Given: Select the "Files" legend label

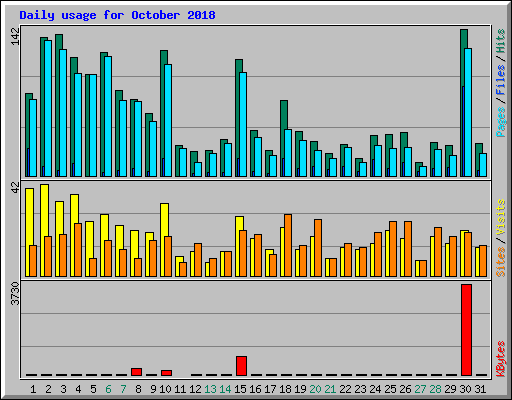Looking at the screenshot, I should pos(501,80).
